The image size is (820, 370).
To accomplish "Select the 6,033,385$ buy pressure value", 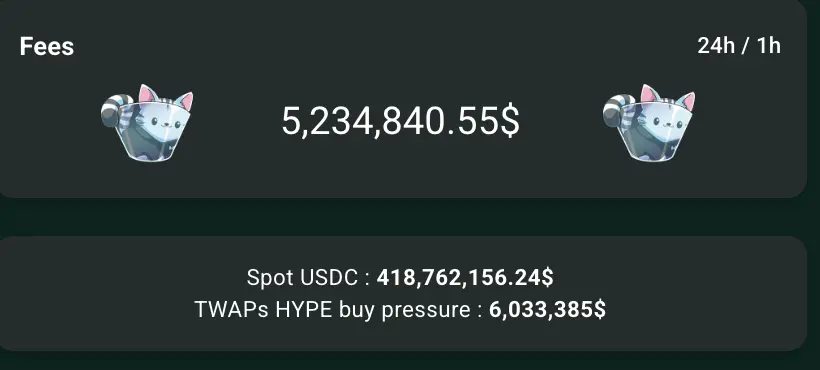I will point(548,309).
